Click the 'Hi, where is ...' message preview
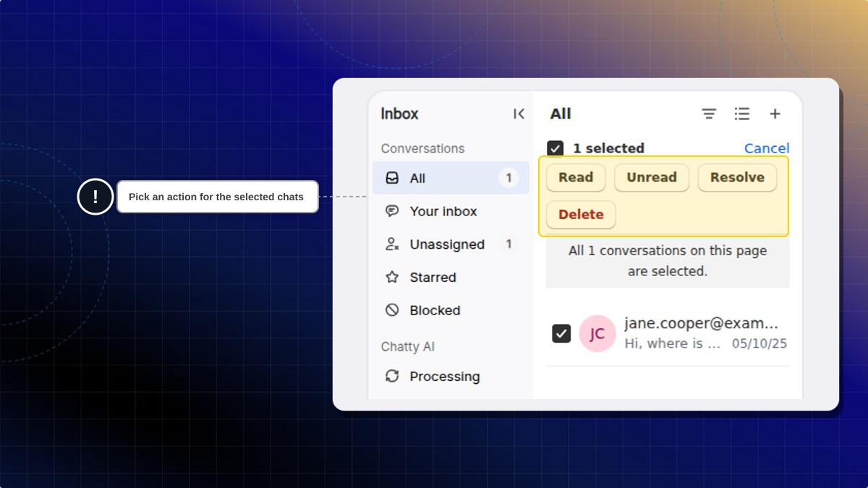Image resolution: width=868 pixels, height=488 pixels. click(673, 343)
